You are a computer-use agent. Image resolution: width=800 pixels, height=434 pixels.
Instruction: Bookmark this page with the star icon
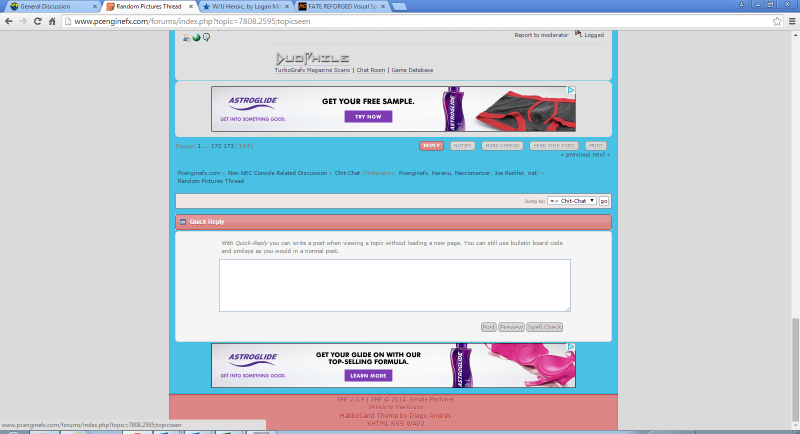click(777, 20)
